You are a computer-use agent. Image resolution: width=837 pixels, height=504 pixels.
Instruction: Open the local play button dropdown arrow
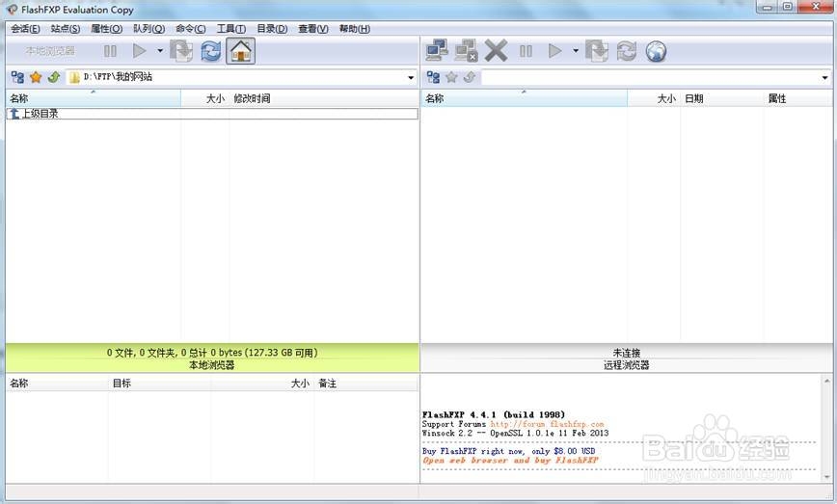[160, 51]
